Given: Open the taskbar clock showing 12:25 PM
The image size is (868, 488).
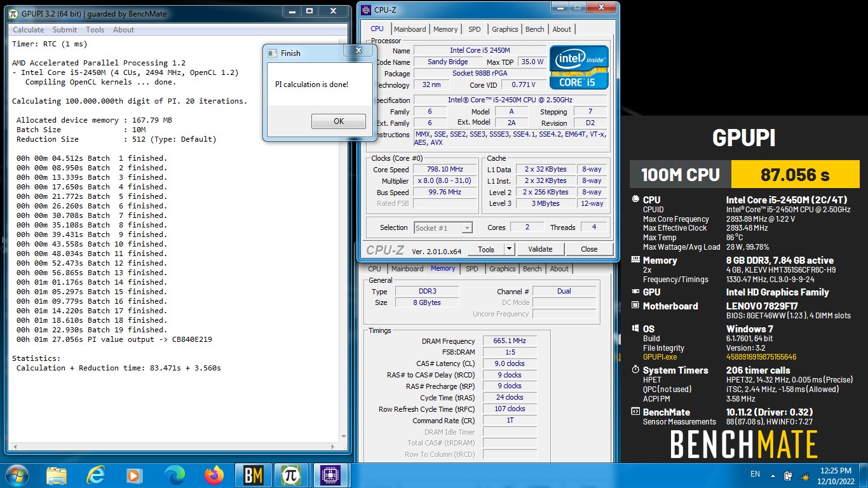Looking at the screenshot, I should 836,475.
